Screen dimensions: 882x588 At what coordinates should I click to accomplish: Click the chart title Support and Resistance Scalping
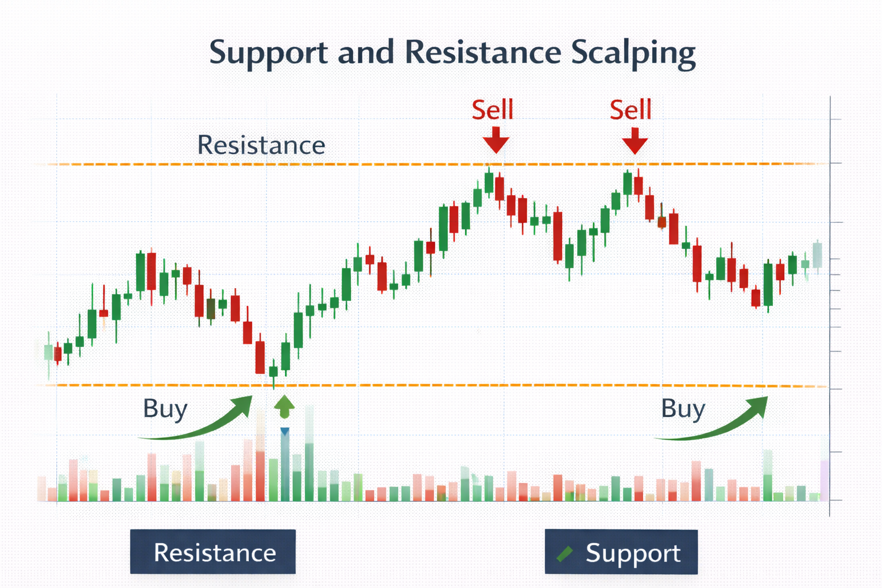[x=452, y=52]
